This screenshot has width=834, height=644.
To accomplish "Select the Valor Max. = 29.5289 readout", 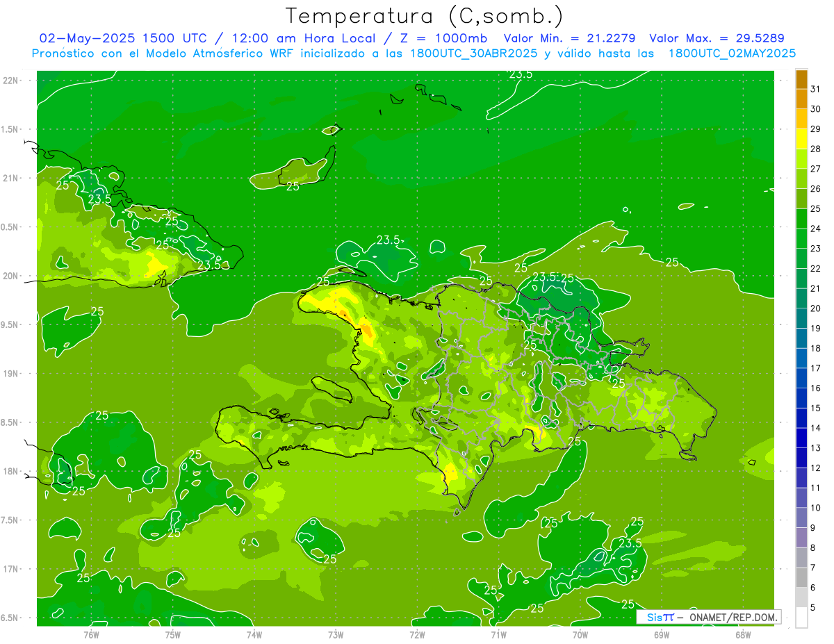I will 717,38.
